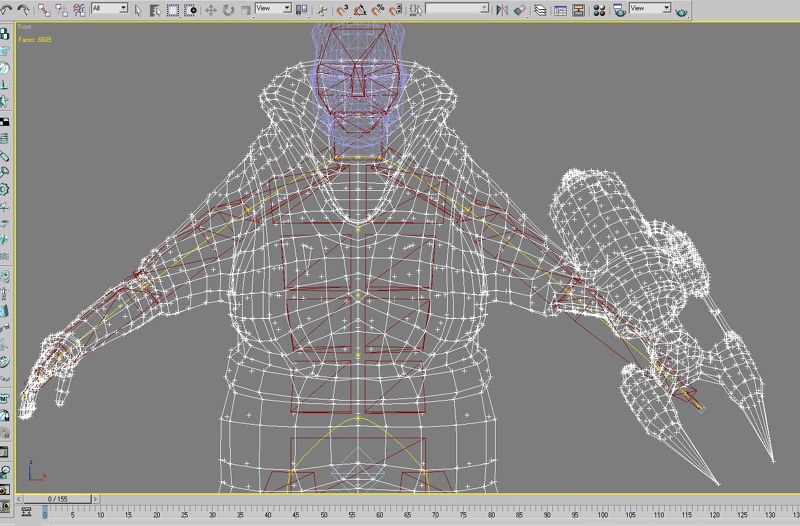Open the Material Editor spheres icon
The image size is (800, 526).
(600, 9)
